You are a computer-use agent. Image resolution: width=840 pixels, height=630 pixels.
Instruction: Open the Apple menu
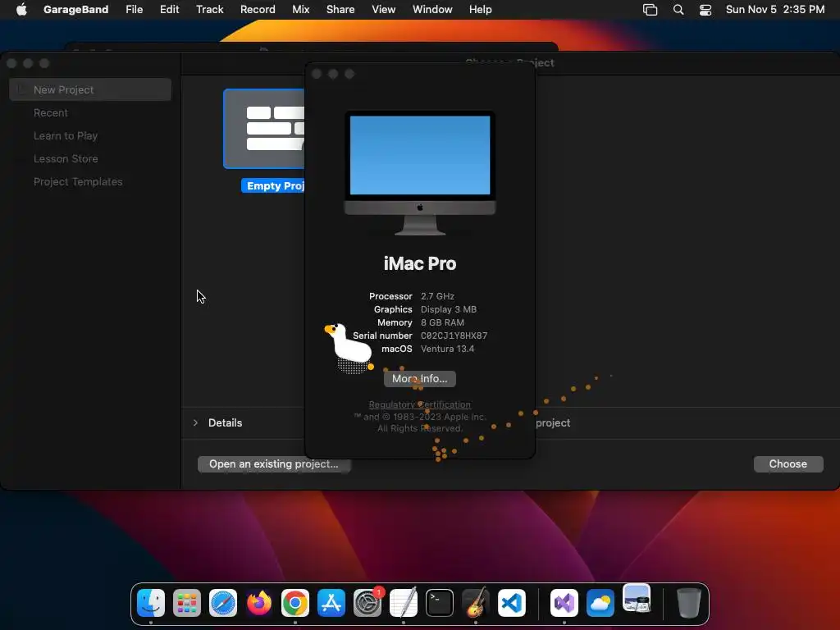point(21,9)
